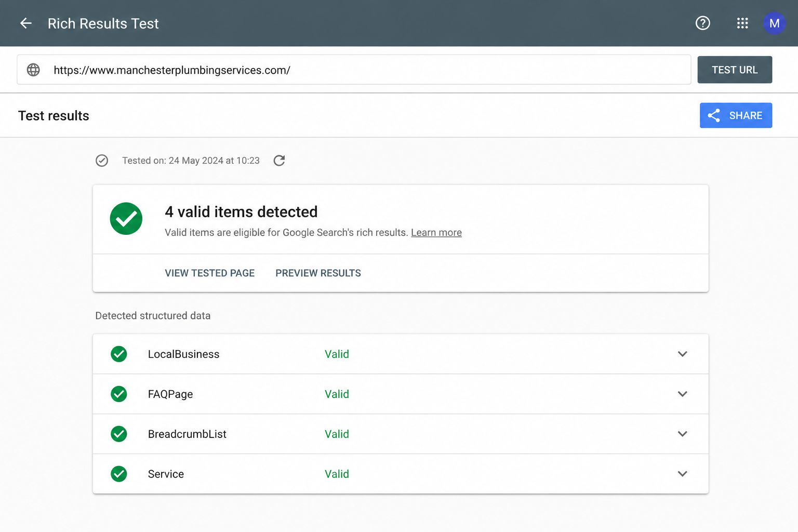Click Valid status for LocalBusiness
Viewport: 798px width, 532px height.
point(337,354)
